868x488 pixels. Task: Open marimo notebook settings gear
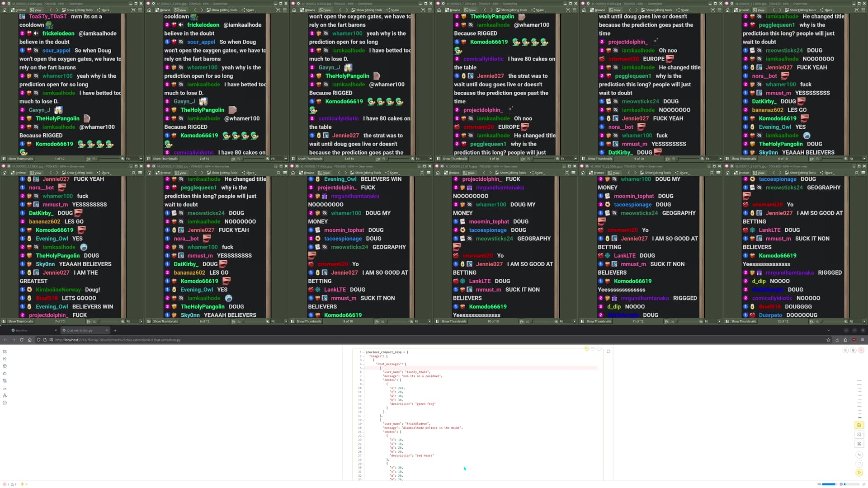click(x=853, y=351)
